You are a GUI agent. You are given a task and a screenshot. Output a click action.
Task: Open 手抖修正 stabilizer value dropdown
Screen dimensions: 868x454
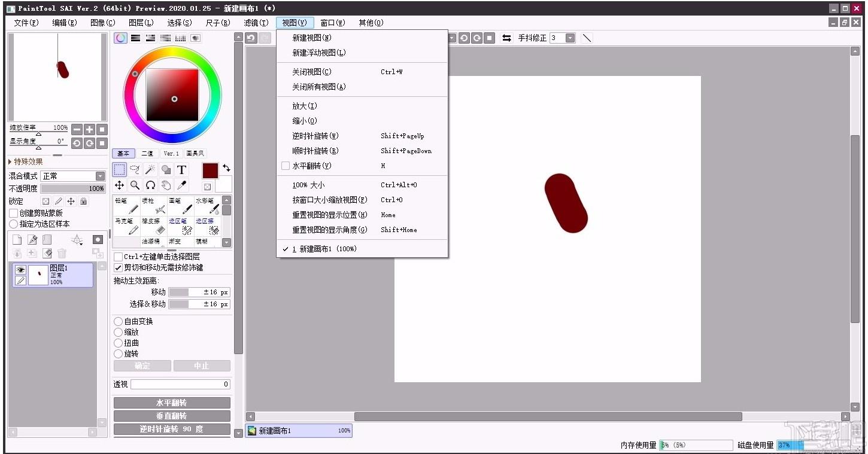click(570, 38)
